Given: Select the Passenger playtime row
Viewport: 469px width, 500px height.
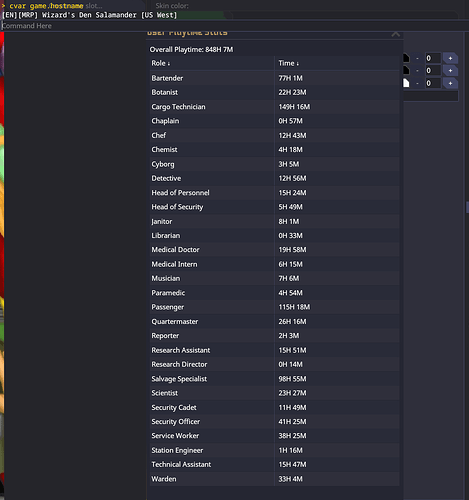Looking at the screenshot, I should click(274, 307).
